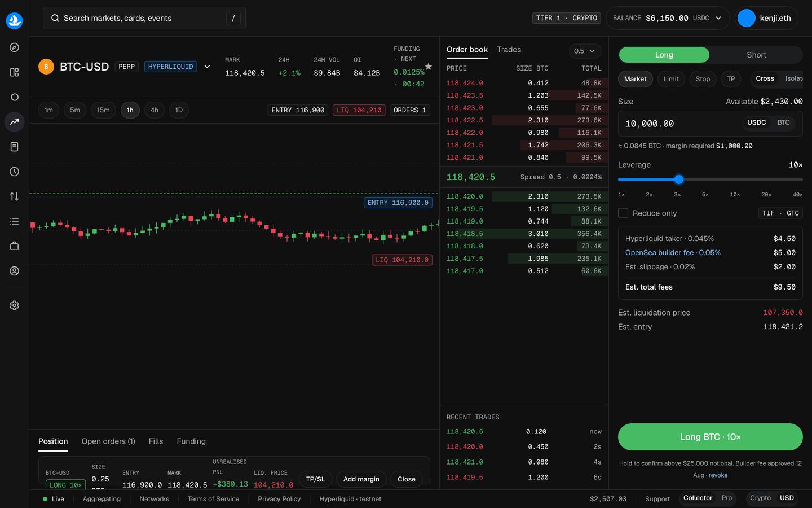Viewport: 812px width, 508px height.
Task: Click the up-down swap arrows sidebar icon
Action: [15, 196]
